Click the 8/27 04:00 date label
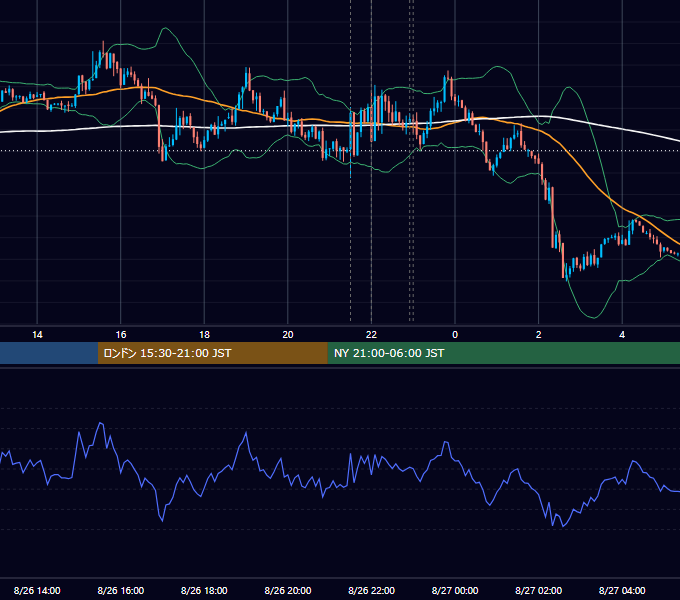The width and height of the screenshot is (680, 600). 622,590
